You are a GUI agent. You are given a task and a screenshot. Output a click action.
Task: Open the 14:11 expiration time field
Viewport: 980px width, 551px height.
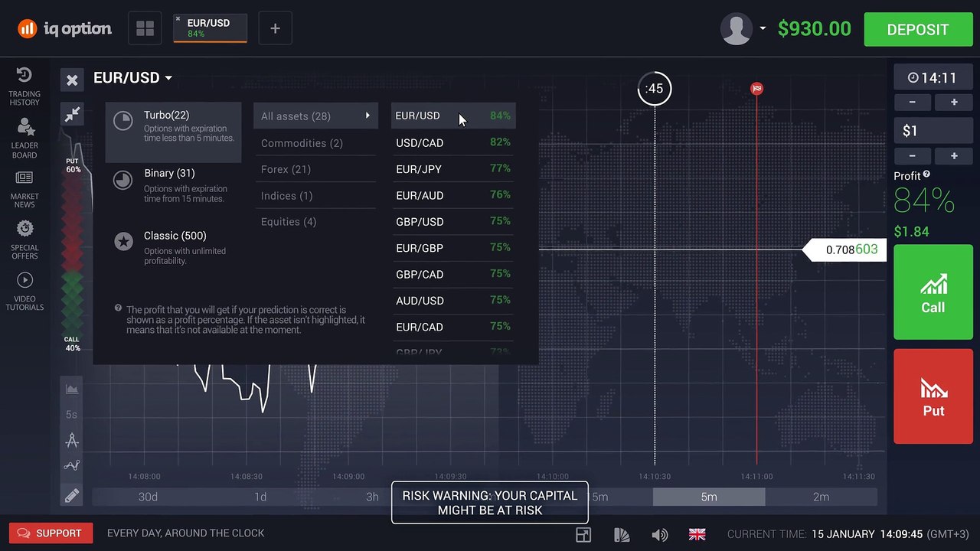coord(933,77)
